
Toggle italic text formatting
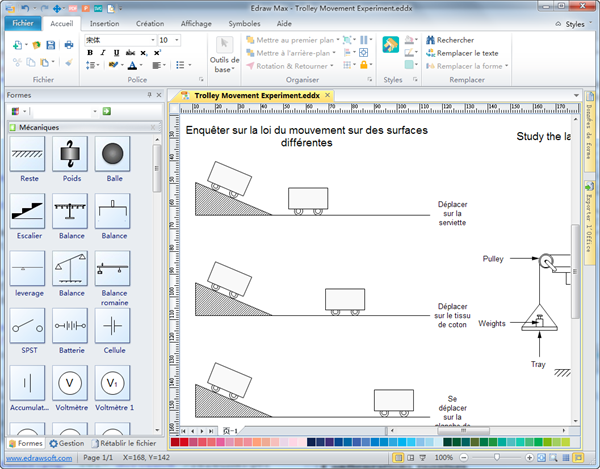101,53
